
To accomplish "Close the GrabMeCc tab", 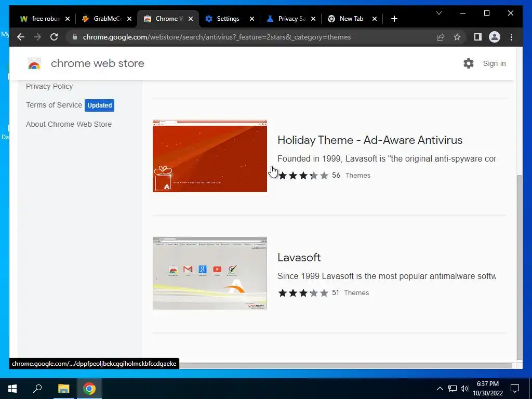I will coord(129,19).
